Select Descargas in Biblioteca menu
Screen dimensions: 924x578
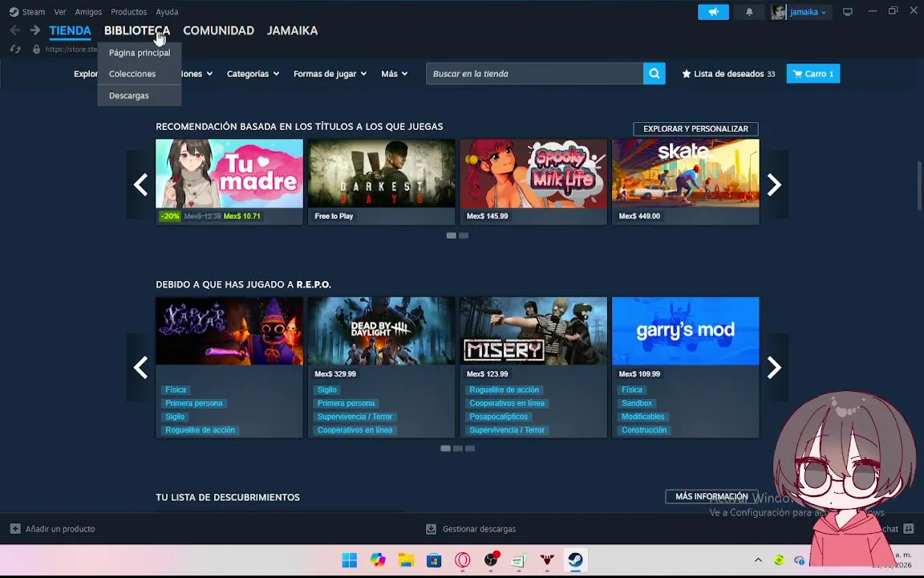[x=140, y=96]
